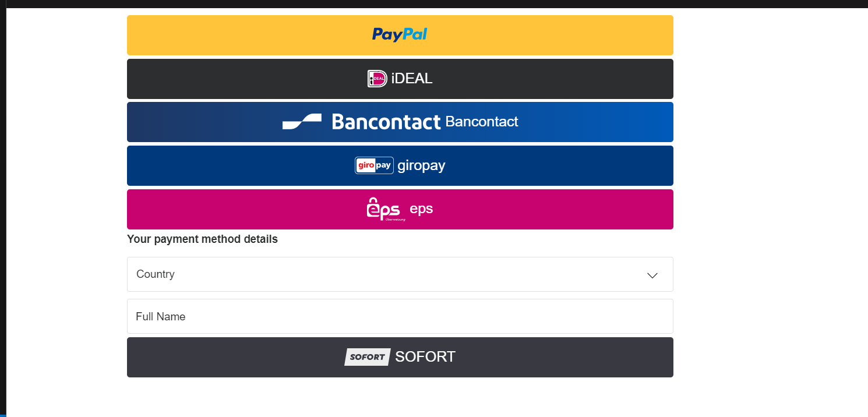Click the PayPal logo

coord(400,35)
